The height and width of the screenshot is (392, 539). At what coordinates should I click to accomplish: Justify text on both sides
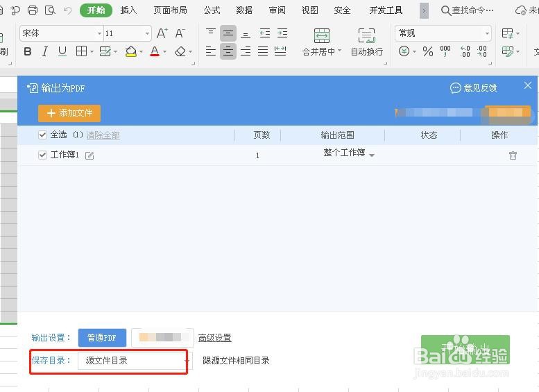click(x=263, y=51)
